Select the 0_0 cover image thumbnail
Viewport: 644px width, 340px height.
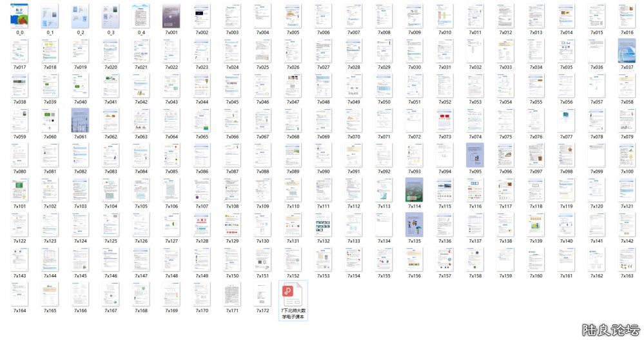coord(19,15)
